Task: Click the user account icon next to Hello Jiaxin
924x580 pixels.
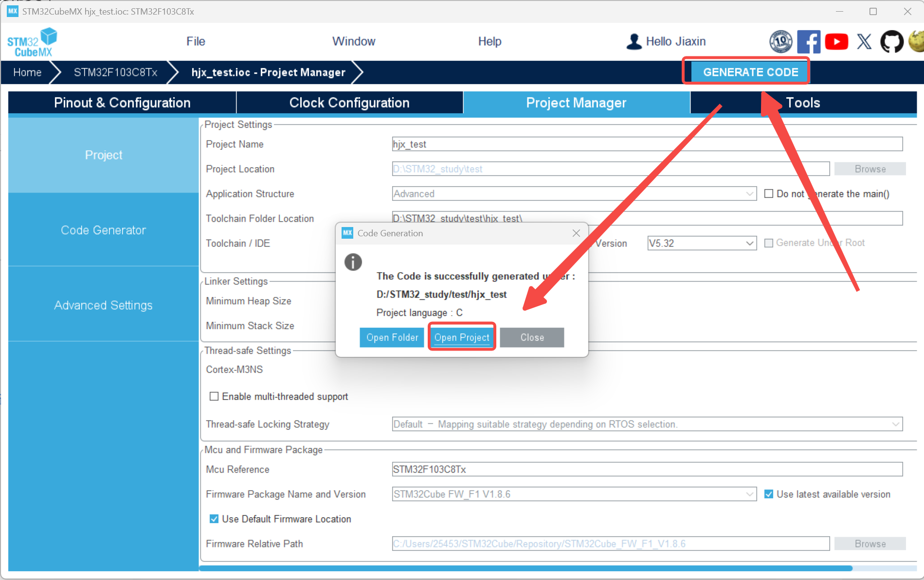Action: coord(634,42)
